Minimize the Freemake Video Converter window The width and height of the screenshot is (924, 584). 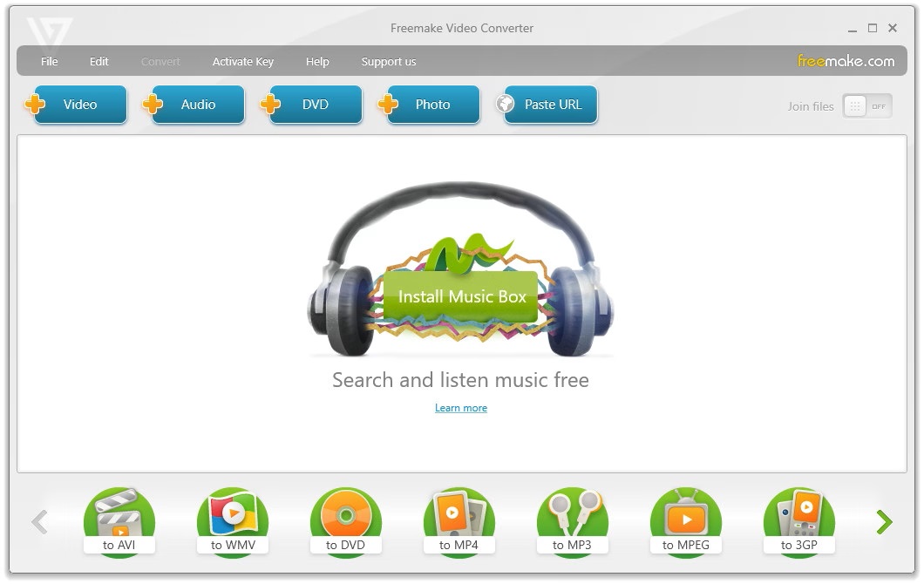pos(853,28)
